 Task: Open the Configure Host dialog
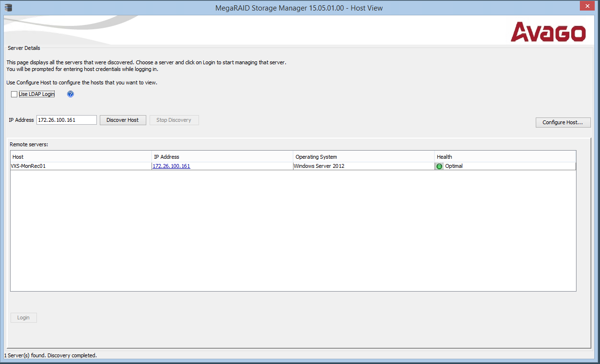pyautogui.click(x=563, y=122)
